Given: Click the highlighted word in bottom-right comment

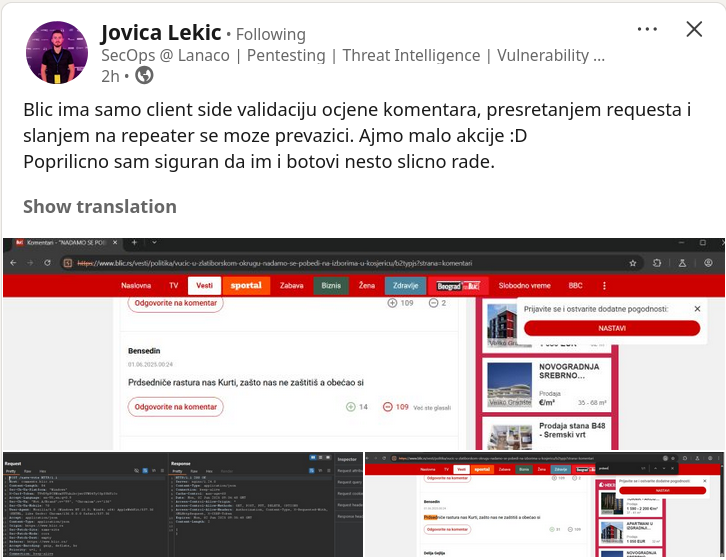Looking at the screenshot, I should 430,517.
